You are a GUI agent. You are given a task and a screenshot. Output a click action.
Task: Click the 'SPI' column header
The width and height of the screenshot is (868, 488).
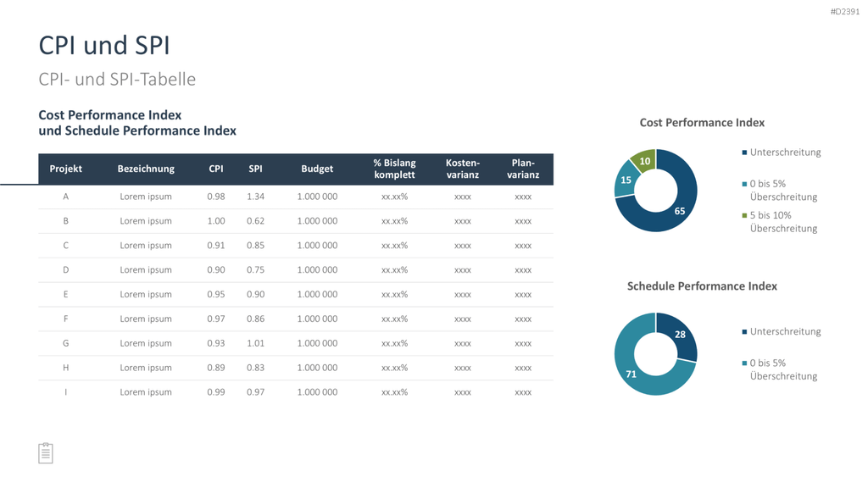(255, 169)
